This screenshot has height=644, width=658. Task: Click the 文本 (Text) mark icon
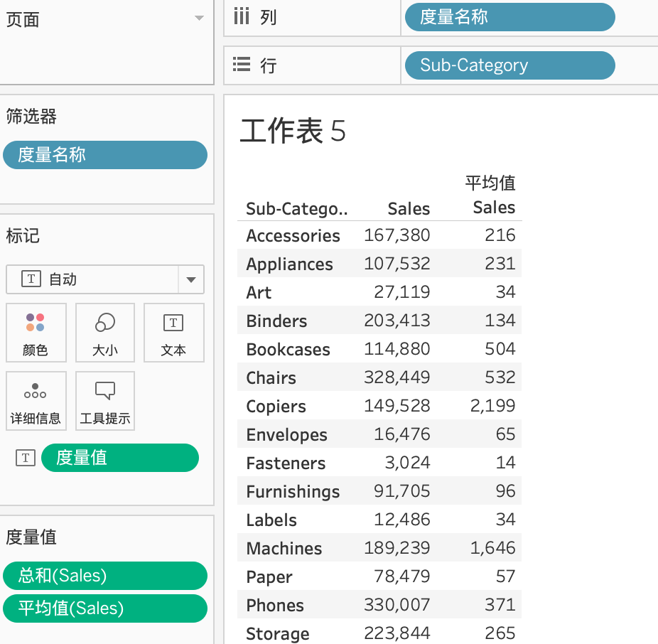(x=173, y=333)
